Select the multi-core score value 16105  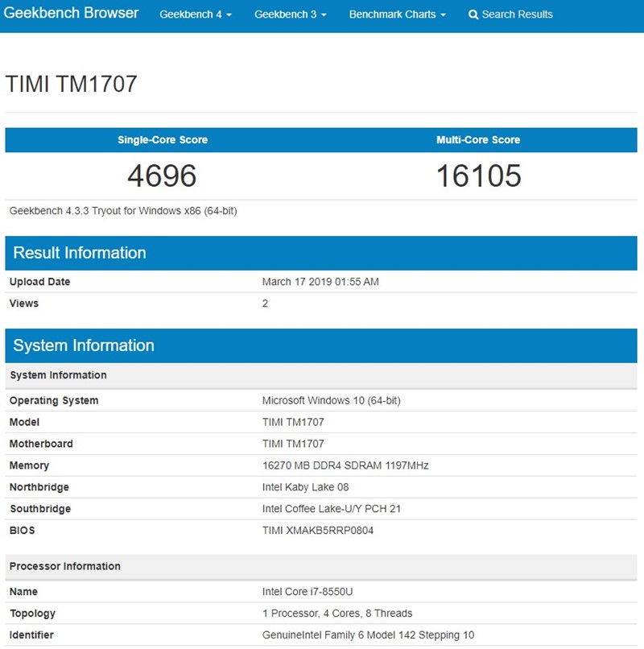478,176
